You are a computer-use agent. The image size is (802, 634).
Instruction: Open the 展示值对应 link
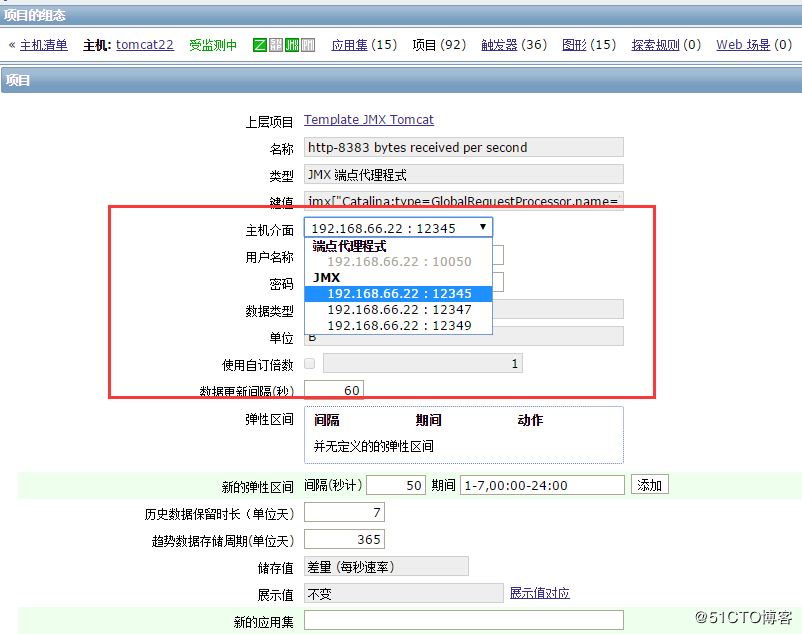click(539, 593)
